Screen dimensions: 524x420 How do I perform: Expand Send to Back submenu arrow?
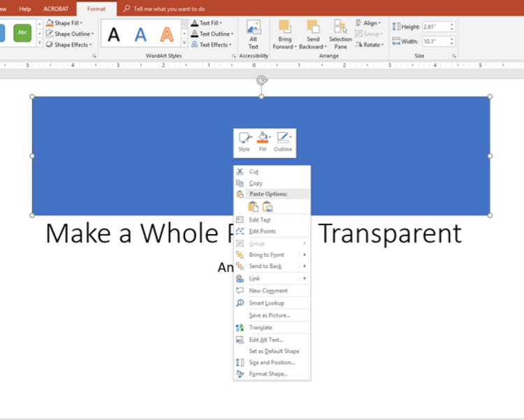305,266
